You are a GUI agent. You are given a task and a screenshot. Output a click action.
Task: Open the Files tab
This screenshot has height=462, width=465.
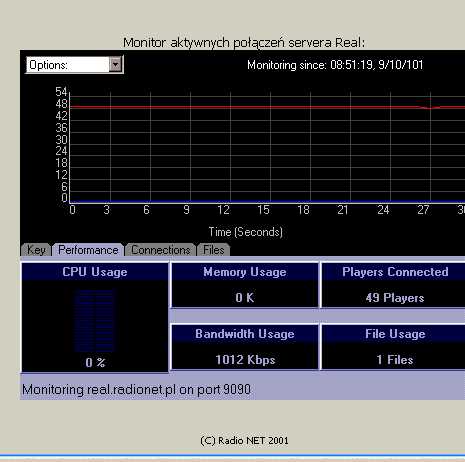coord(213,250)
